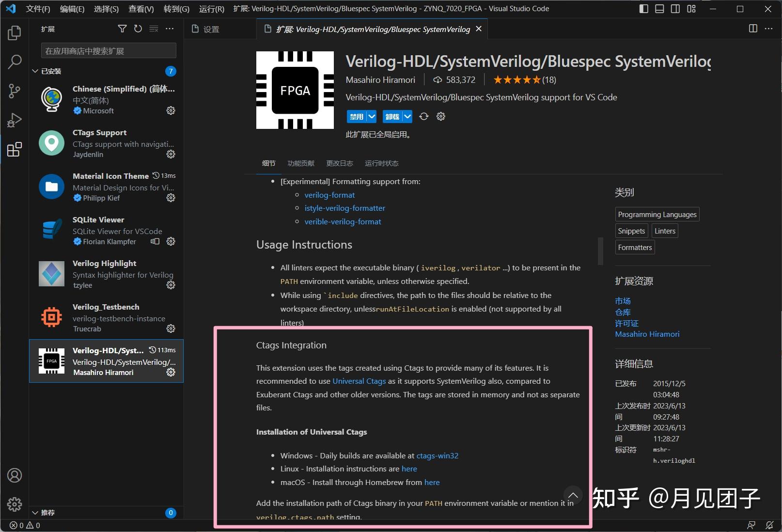Image resolution: width=782 pixels, height=532 pixels.
Task: Toggle the secondary side bar visibility
Action: pyautogui.click(x=675, y=8)
